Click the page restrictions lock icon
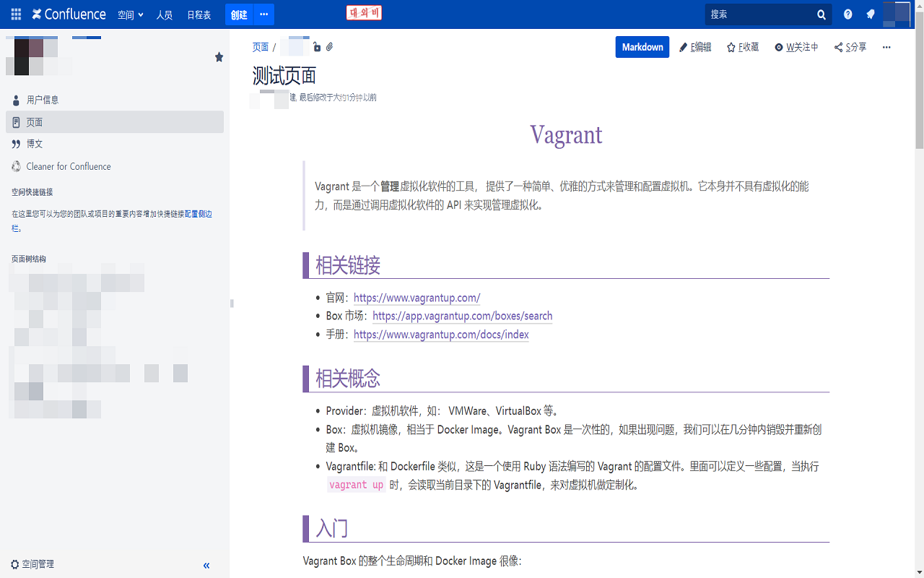Image resolution: width=924 pixels, height=578 pixels. (317, 47)
